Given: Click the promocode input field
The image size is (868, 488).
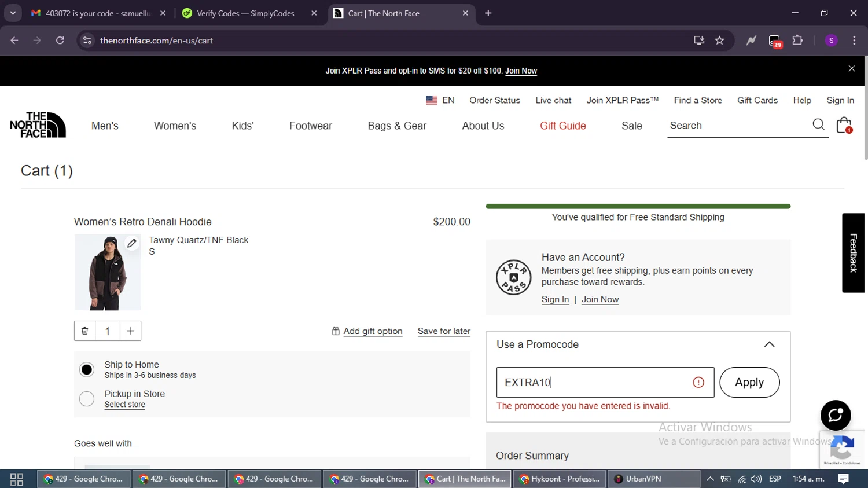Looking at the screenshot, I should [x=605, y=382].
